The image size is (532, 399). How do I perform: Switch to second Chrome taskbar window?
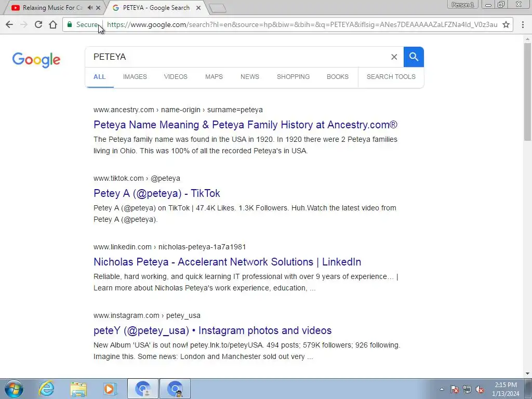[x=175, y=389]
